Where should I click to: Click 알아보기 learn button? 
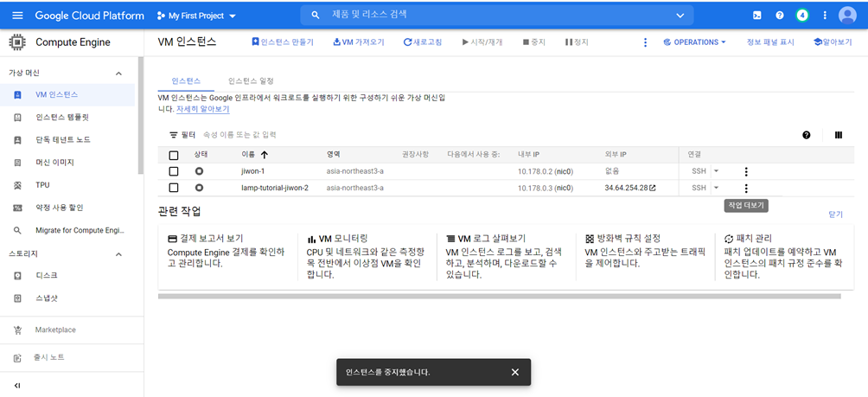(833, 42)
